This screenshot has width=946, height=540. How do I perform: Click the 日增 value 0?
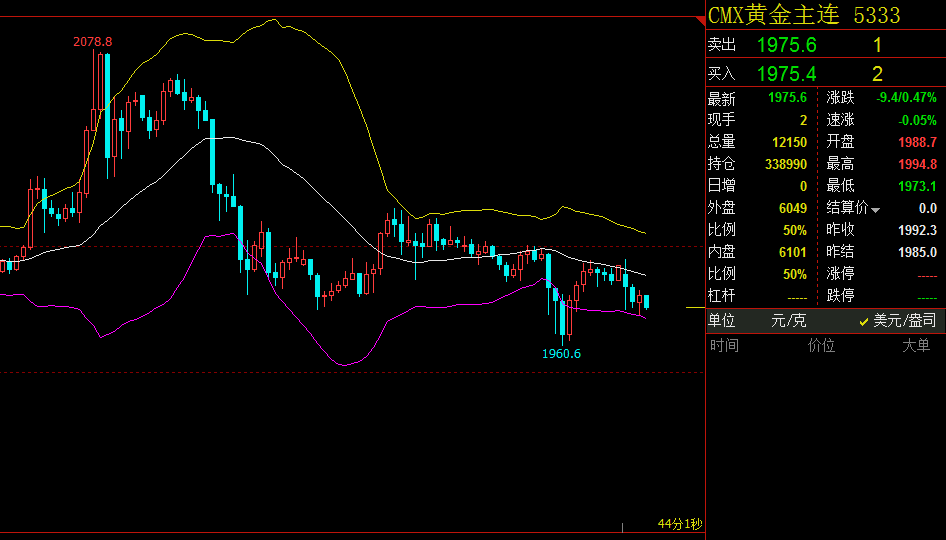[x=803, y=186]
